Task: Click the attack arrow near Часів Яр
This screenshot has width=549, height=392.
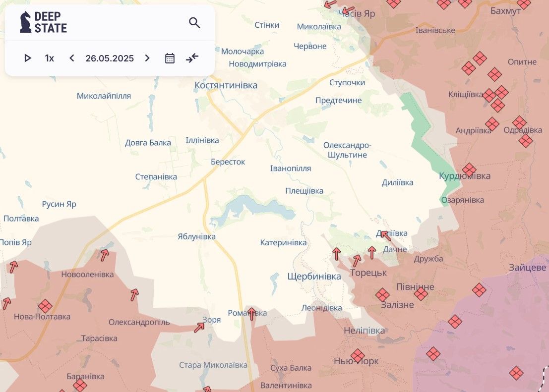Action: [x=348, y=10]
